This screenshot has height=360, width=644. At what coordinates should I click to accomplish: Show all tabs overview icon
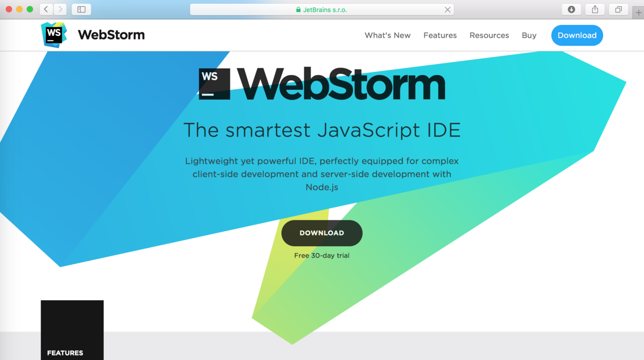click(619, 9)
